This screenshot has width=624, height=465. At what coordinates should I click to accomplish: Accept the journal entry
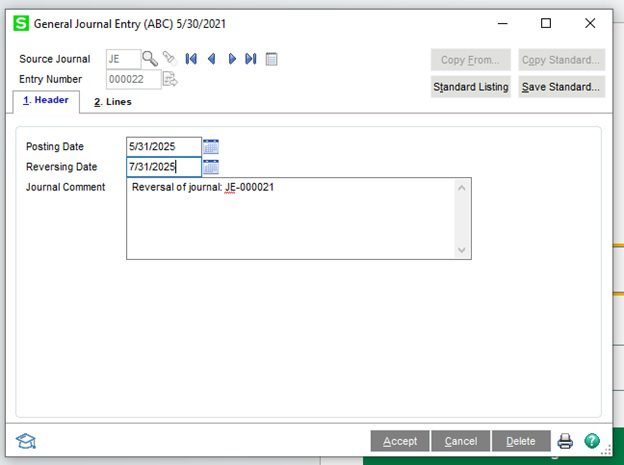coord(400,441)
